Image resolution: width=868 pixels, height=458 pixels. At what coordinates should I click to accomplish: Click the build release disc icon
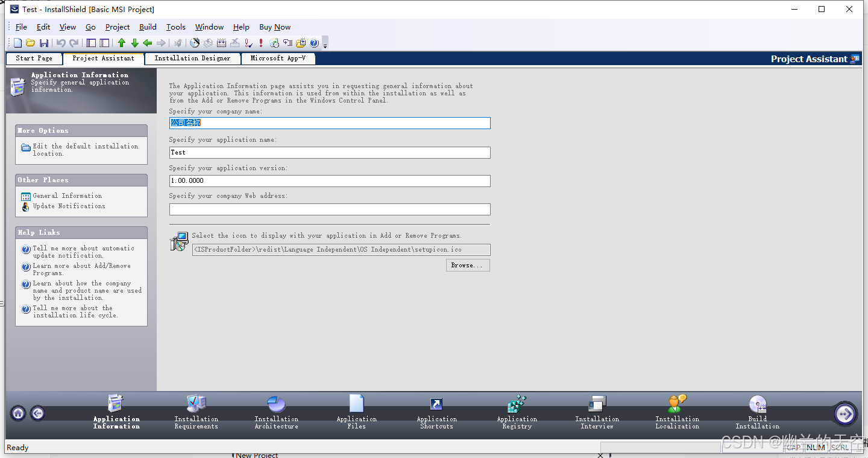tap(194, 43)
